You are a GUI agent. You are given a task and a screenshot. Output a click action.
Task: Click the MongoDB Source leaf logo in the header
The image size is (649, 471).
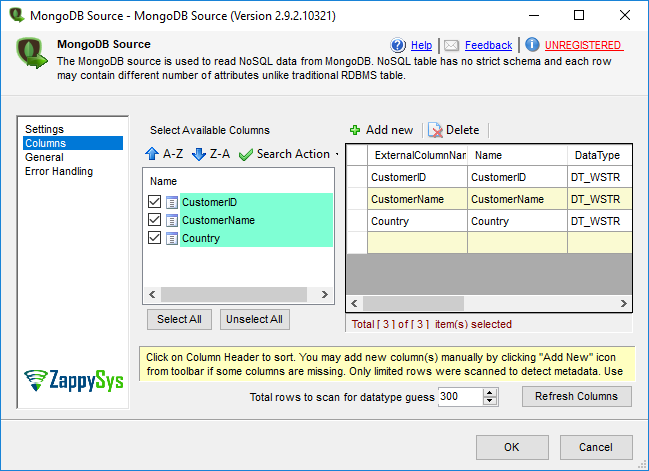click(x=31, y=53)
